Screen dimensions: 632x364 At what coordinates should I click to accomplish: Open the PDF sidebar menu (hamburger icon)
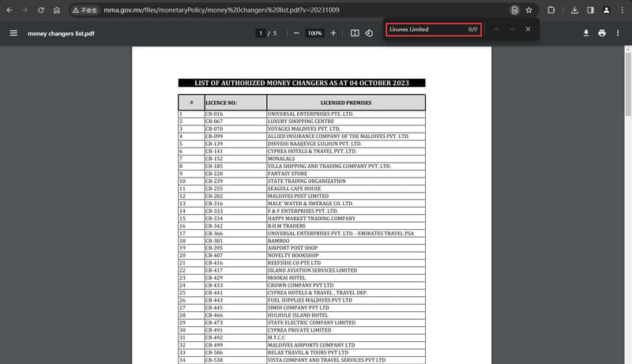[x=13, y=33]
